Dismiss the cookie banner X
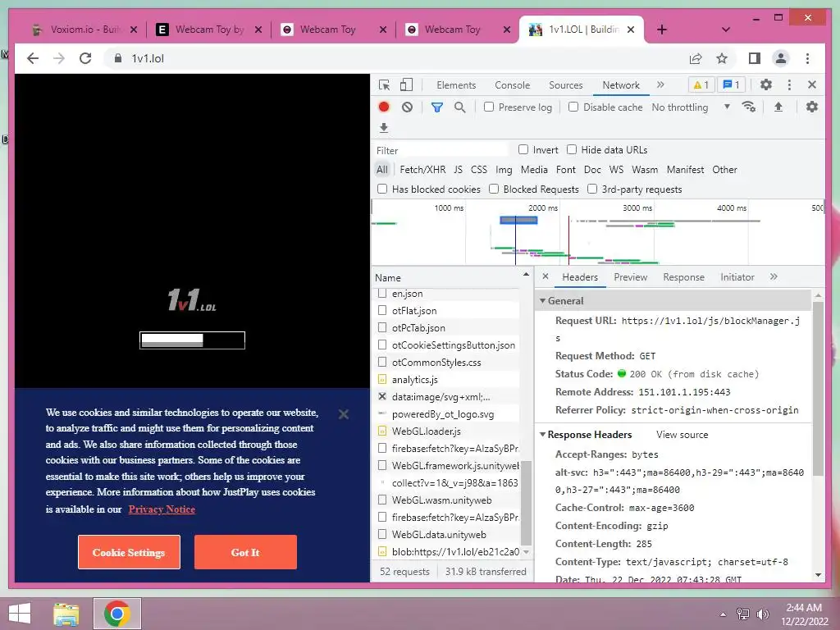 point(344,414)
